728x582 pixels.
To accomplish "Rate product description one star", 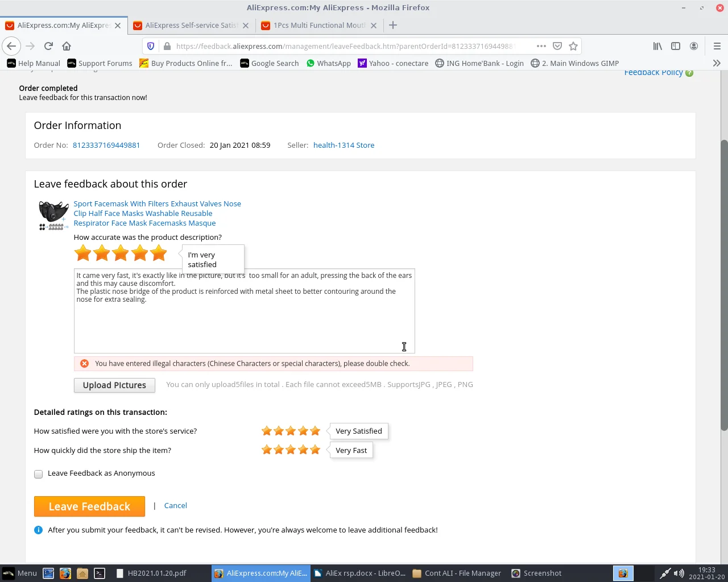I will click(x=83, y=253).
